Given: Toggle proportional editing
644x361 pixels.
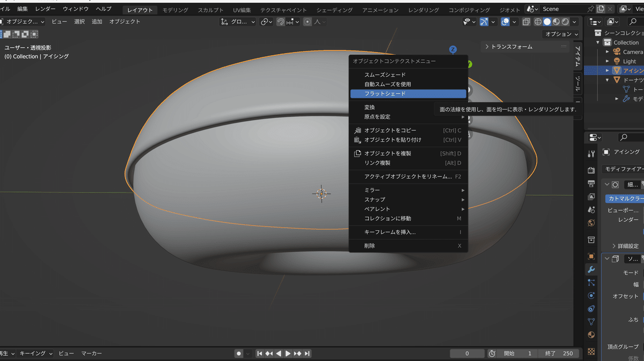Looking at the screenshot, I should (x=308, y=22).
